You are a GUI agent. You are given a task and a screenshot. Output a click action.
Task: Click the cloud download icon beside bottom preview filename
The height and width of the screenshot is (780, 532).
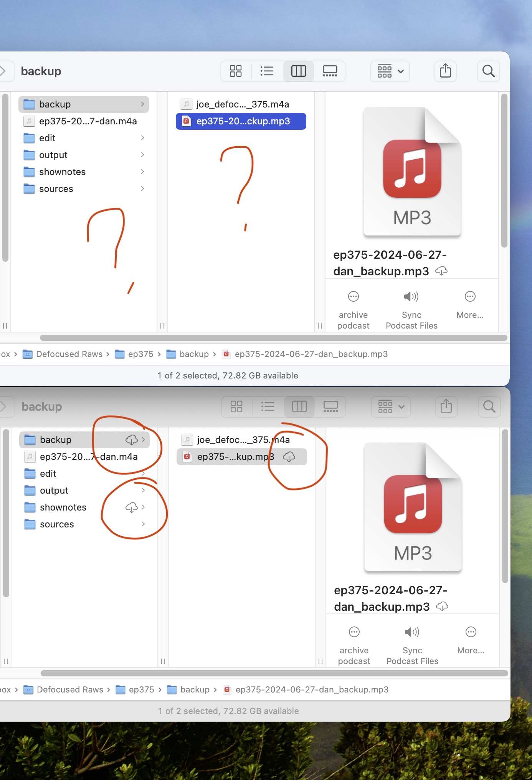click(442, 607)
